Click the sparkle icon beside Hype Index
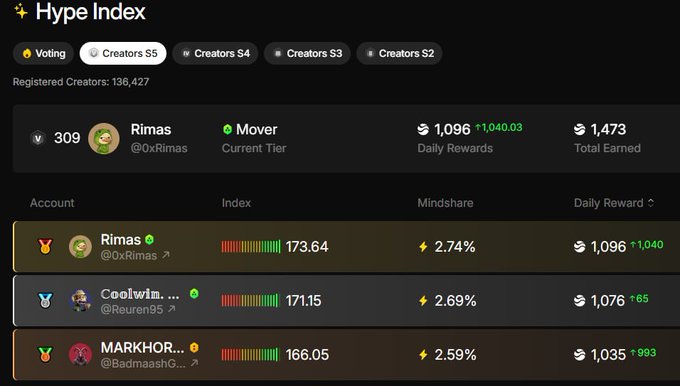This screenshot has height=386, width=680. click(x=21, y=11)
